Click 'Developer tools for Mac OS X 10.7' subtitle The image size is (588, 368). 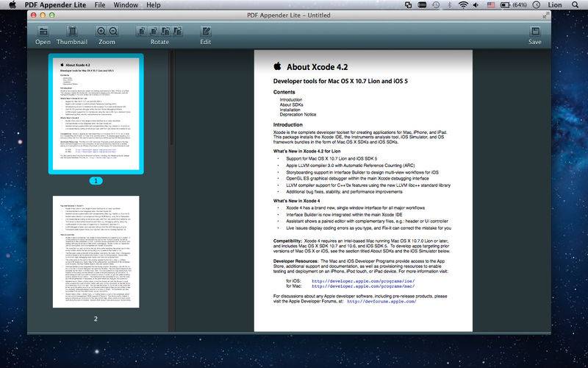tap(340, 81)
